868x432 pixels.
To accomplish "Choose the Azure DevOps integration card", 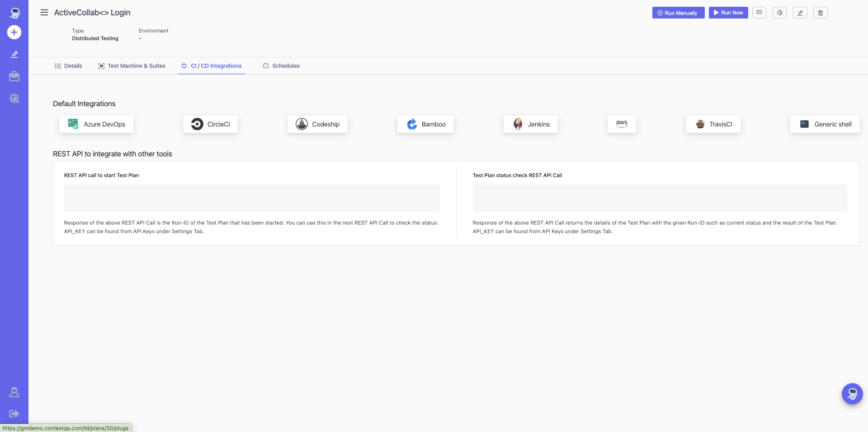I will [x=96, y=124].
